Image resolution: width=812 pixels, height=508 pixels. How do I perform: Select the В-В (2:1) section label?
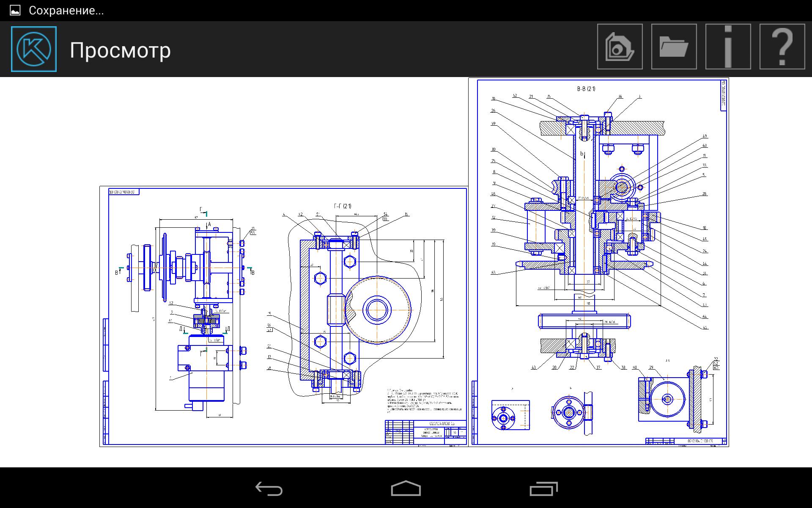586,89
